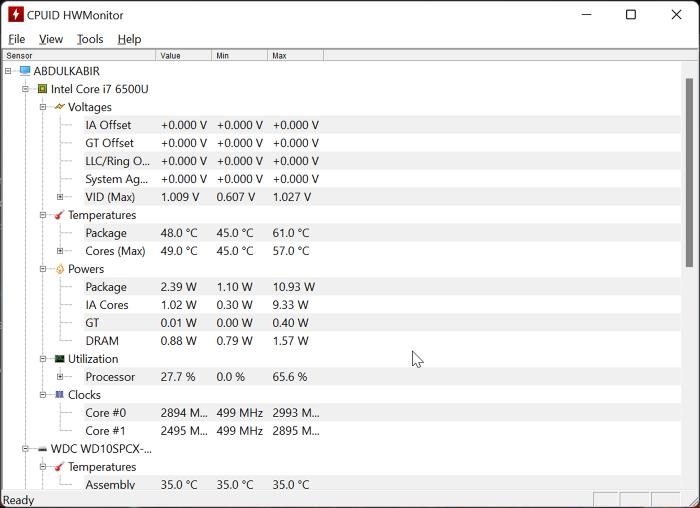
Task: Expand the Cores (Max) row
Action: [x=60, y=251]
